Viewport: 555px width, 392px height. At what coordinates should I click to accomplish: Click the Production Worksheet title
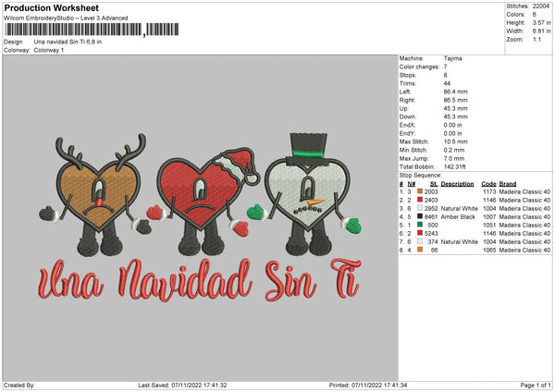(x=52, y=7)
